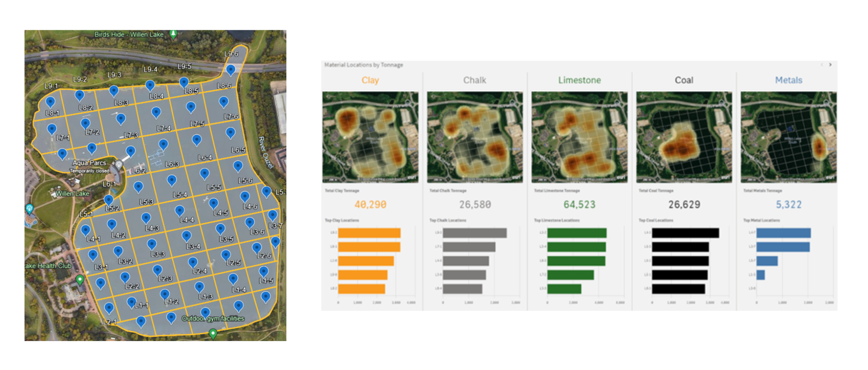Click the grey Aqua Parcs place marker
This screenshot has width=868, height=370.
pyautogui.click(x=119, y=165)
